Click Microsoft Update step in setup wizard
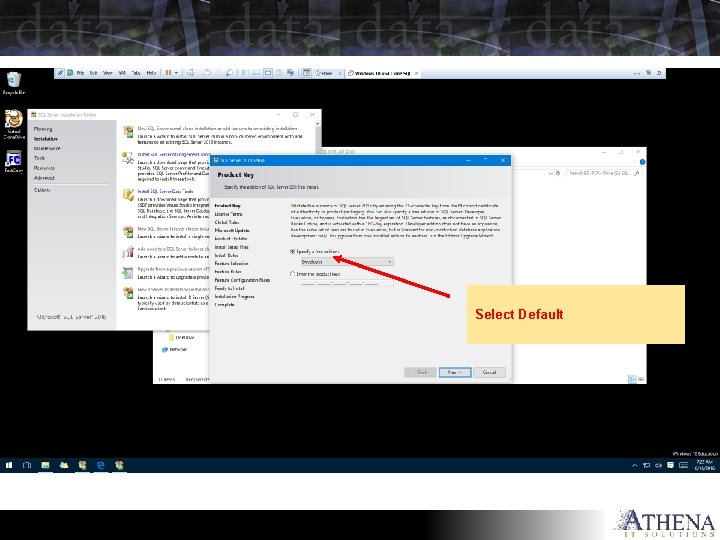The image size is (720, 540). (232, 231)
